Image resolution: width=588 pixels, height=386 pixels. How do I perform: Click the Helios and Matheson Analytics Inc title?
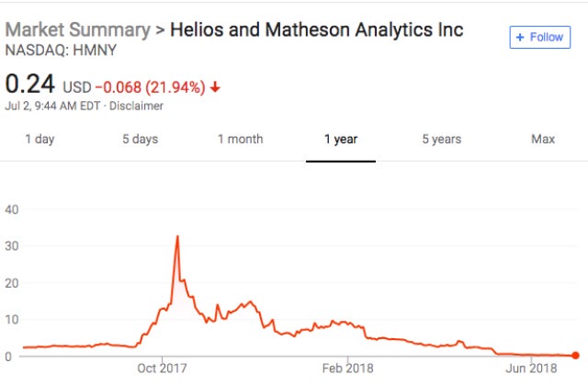(x=317, y=29)
